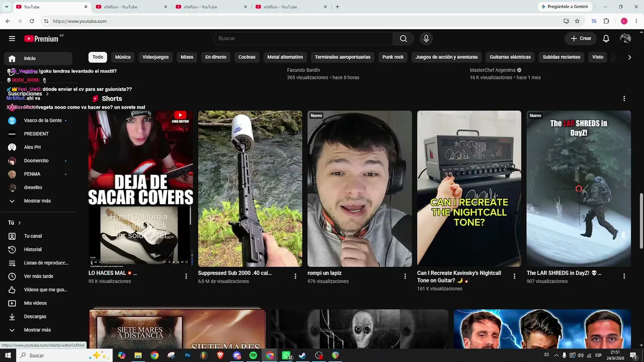Expand the 'Tú' section chevron

20,223
